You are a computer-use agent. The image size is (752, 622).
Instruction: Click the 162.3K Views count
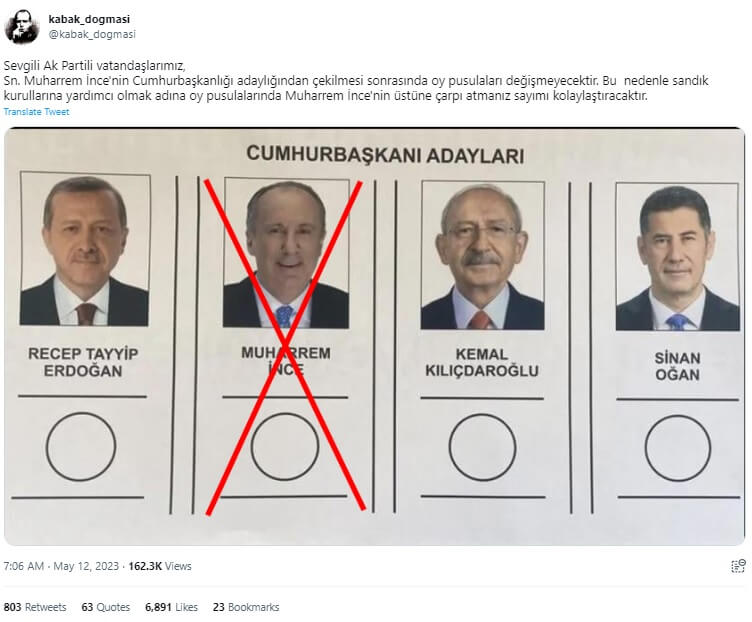[160, 566]
